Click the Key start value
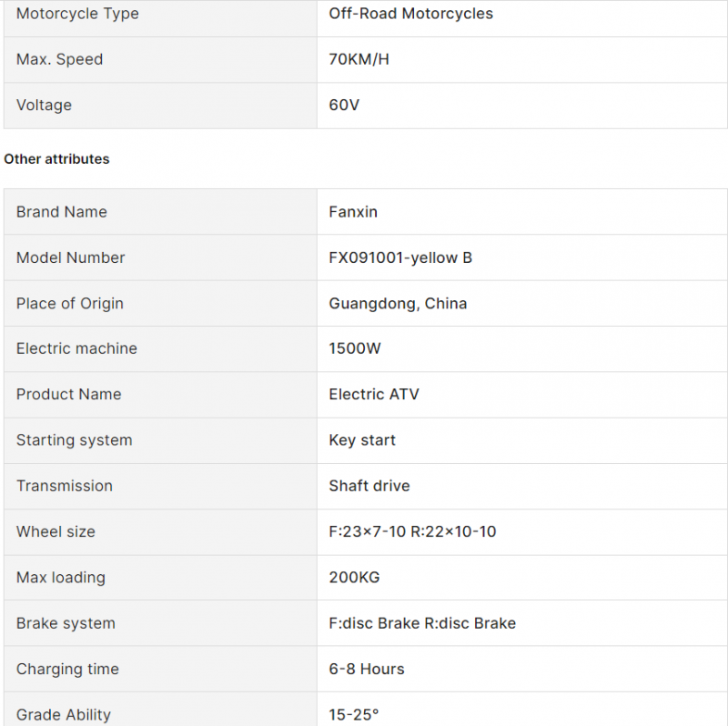This screenshot has height=726, width=728. coord(362,440)
